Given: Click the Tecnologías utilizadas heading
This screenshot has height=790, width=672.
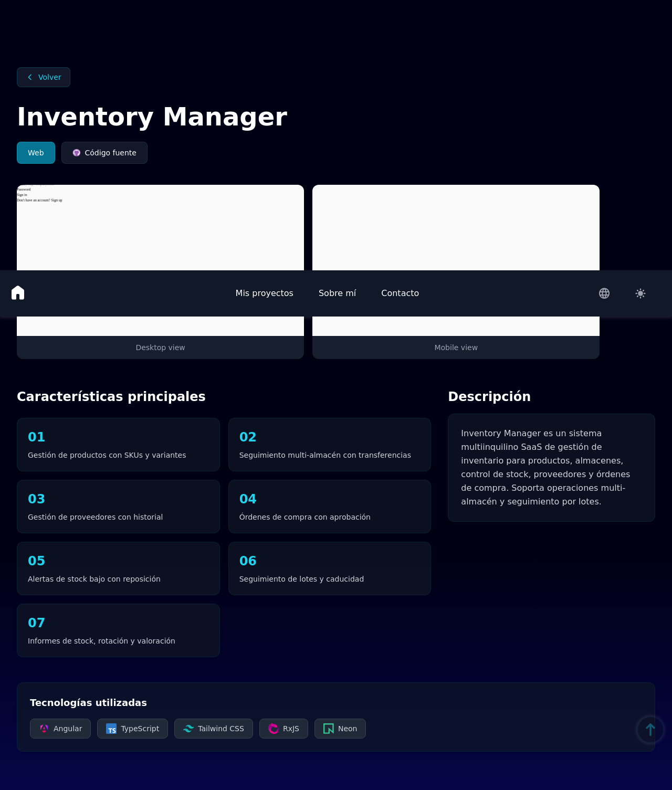Looking at the screenshot, I should point(88,702).
